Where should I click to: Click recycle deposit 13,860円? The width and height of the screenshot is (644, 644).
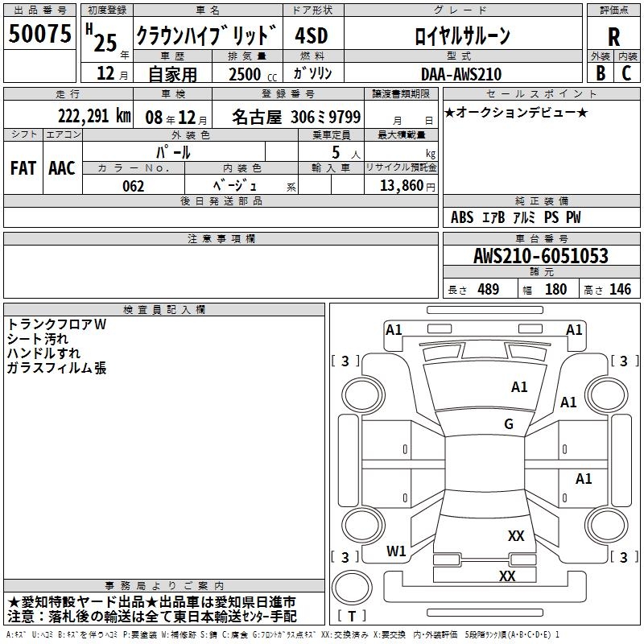coord(407,186)
